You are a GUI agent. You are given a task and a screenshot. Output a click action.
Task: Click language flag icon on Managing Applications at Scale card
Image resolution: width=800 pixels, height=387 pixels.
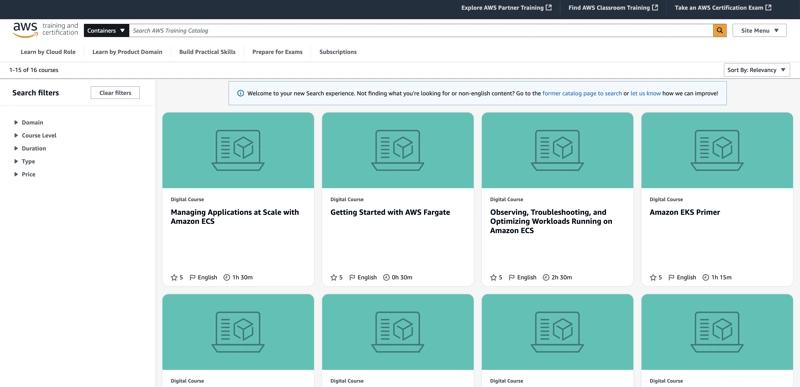[x=193, y=277]
